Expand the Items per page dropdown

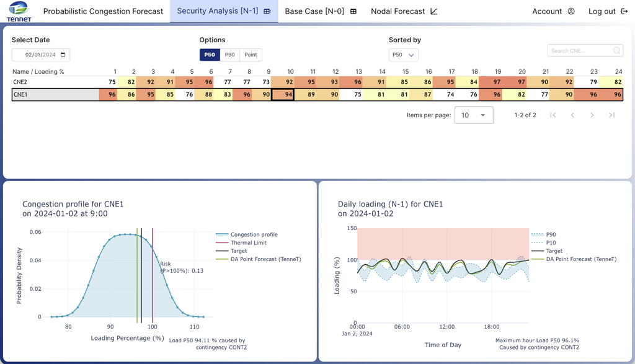474,115
